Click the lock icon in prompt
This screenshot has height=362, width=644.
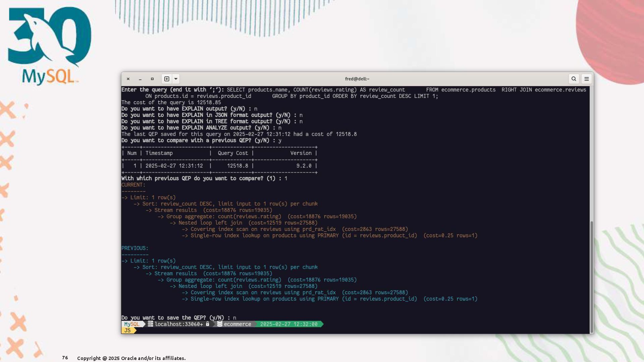pos(208,324)
